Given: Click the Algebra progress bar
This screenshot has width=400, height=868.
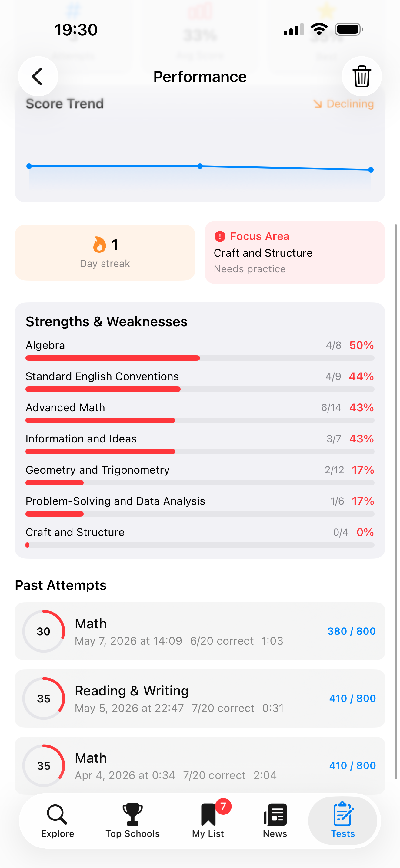Looking at the screenshot, I should tap(200, 358).
